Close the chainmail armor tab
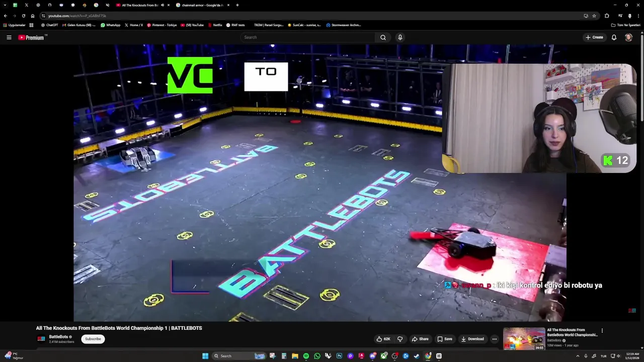This screenshot has width=644, height=362. (228, 5)
